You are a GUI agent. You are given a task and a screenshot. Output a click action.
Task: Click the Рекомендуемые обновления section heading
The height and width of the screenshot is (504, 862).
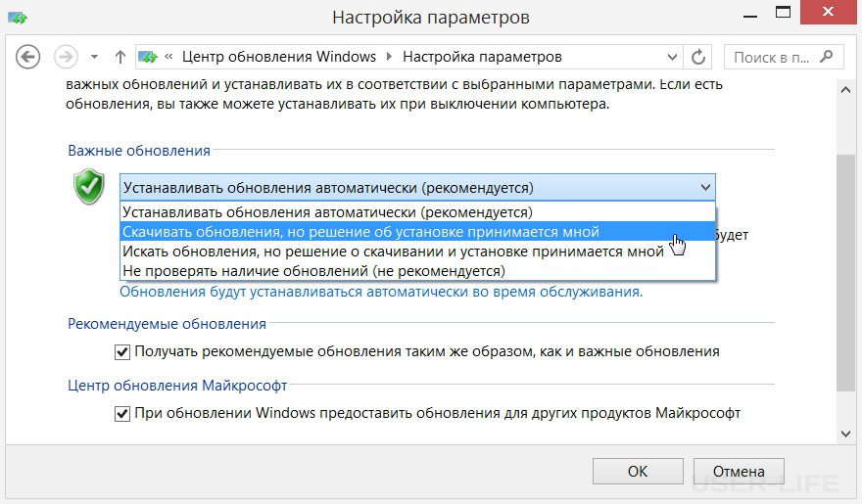coord(167,324)
